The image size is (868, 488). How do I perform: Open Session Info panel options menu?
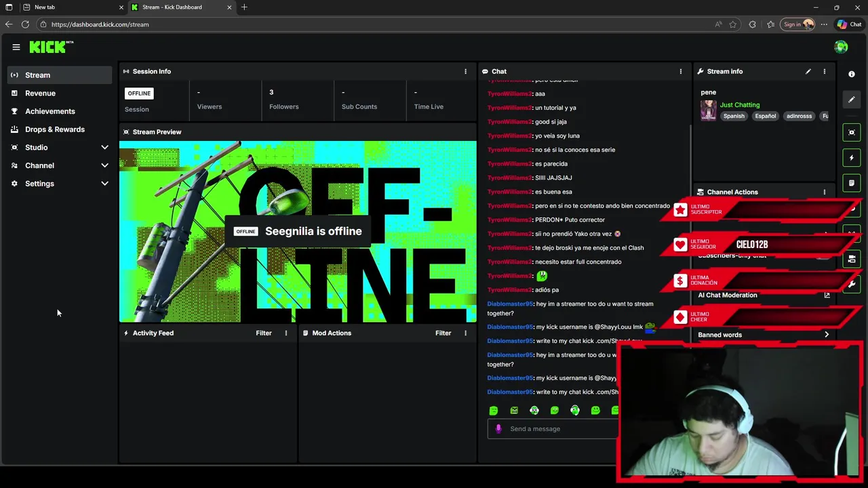click(465, 71)
